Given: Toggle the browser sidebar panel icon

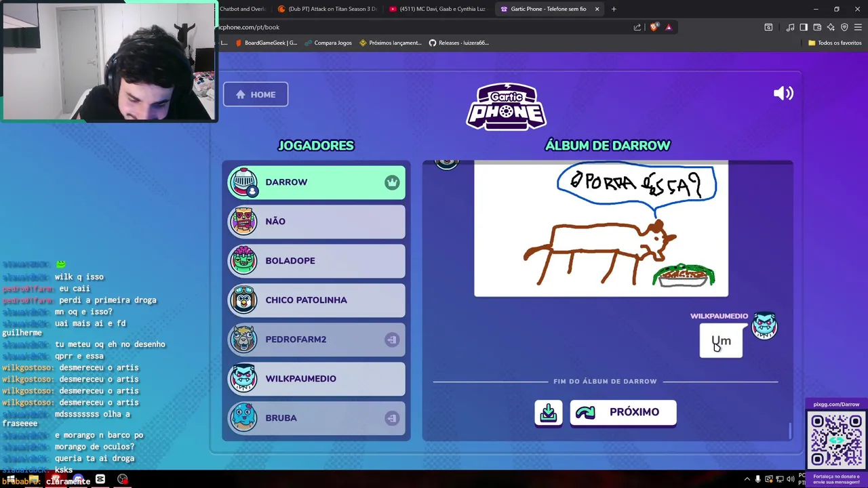Looking at the screenshot, I should pos(804,27).
